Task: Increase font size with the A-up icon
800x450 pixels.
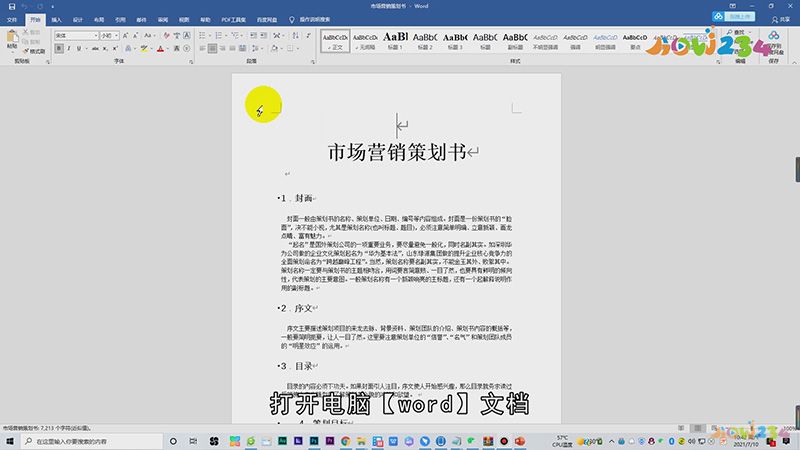Action: tap(126, 35)
